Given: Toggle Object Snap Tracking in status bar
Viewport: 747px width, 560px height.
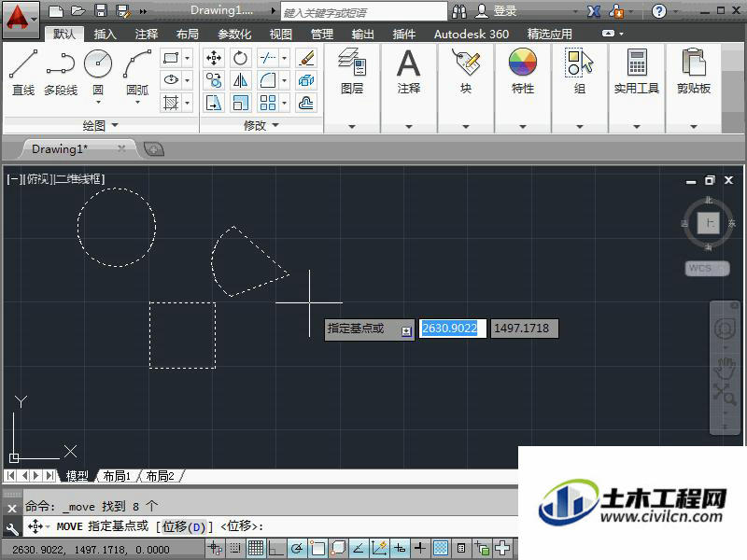Looking at the screenshot, I should tap(359, 549).
